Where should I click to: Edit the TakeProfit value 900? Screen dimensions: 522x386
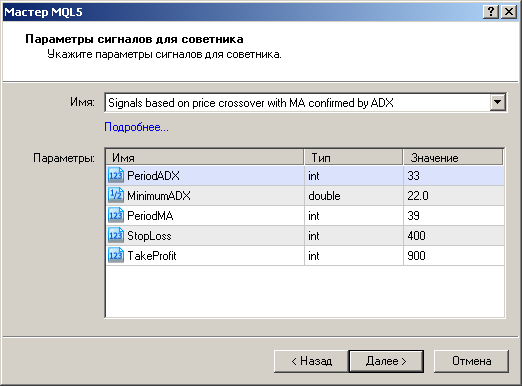point(454,256)
